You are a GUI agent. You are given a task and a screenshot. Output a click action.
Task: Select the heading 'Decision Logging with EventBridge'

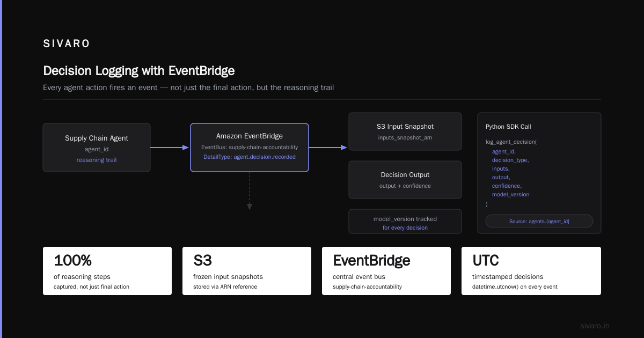pos(138,71)
